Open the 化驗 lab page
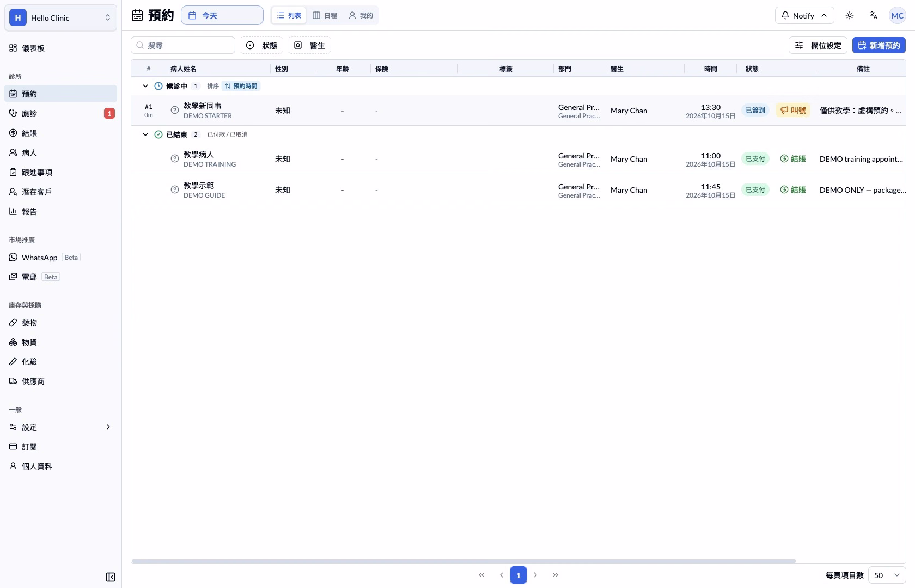This screenshot has width=915, height=588. click(60, 362)
